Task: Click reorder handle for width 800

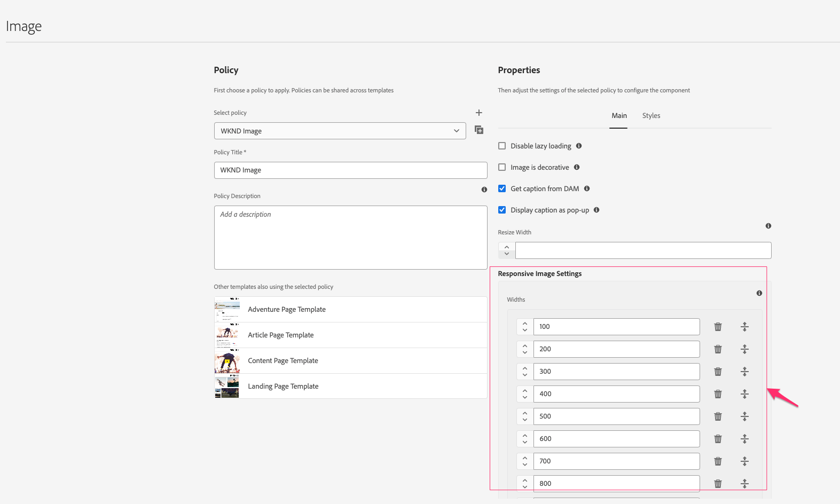Action: click(745, 484)
